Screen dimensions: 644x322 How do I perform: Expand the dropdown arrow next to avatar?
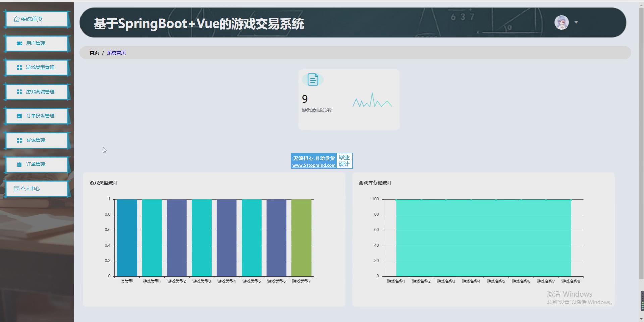click(576, 22)
